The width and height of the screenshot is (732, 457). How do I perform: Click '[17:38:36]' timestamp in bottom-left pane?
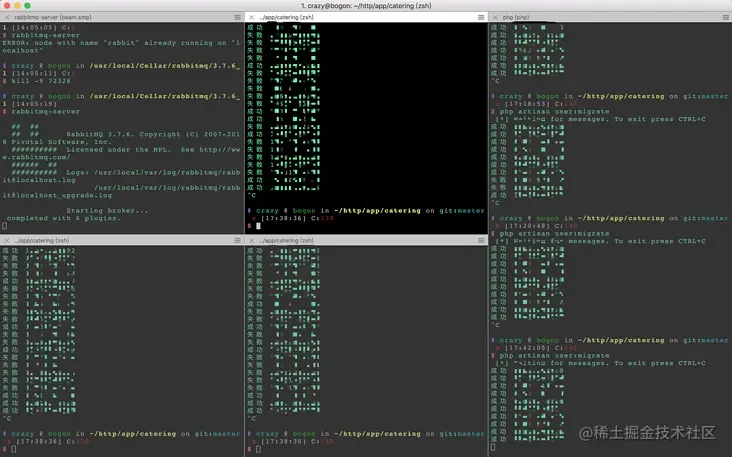click(39, 441)
